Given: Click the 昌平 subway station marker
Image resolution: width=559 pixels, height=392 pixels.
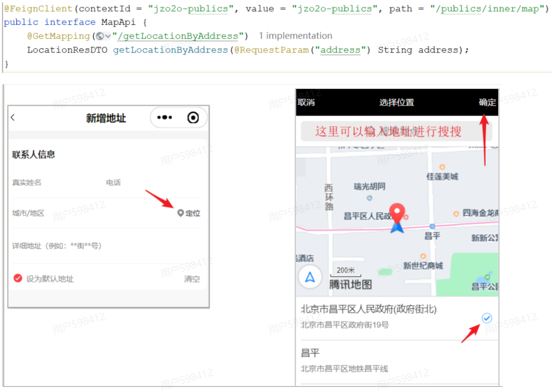Looking at the screenshot, I should coord(432,226).
